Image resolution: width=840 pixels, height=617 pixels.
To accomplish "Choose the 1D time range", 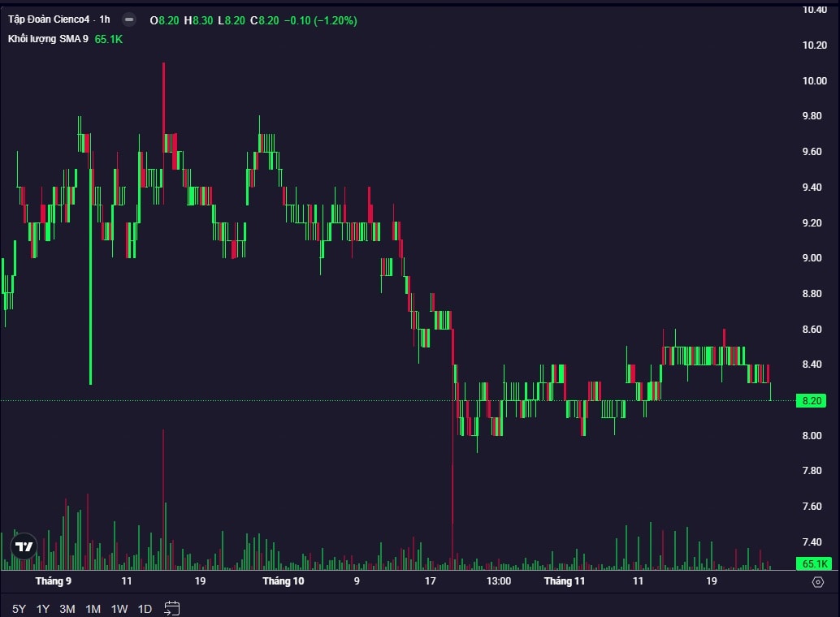I will click(145, 609).
